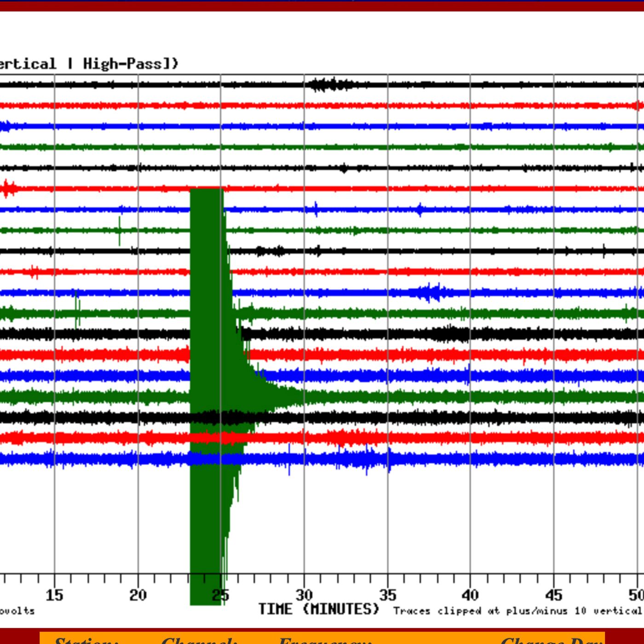Select the 20 minute axis label
The height and width of the screenshot is (644, 644).
click(x=138, y=595)
